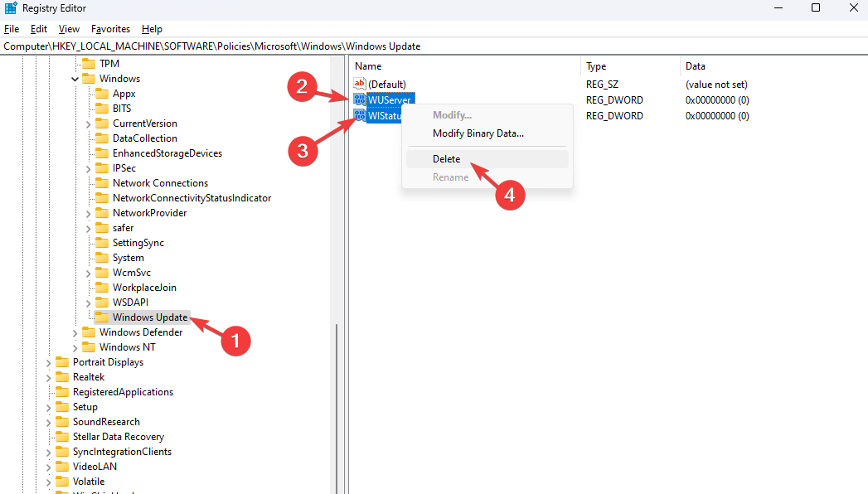Click the Type column header
This screenshot has width=868, height=494.
click(630, 65)
